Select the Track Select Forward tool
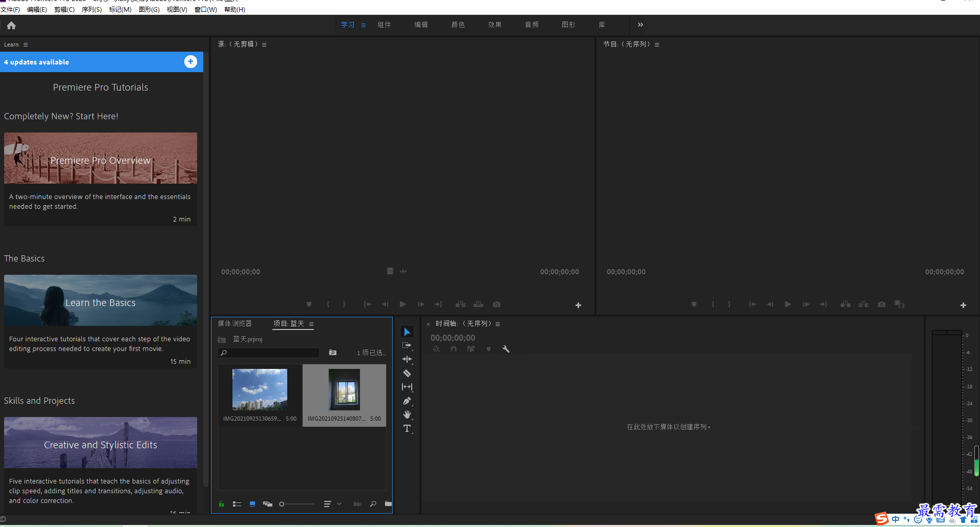The width and height of the screenshot is (980, 527). point(407,345)
